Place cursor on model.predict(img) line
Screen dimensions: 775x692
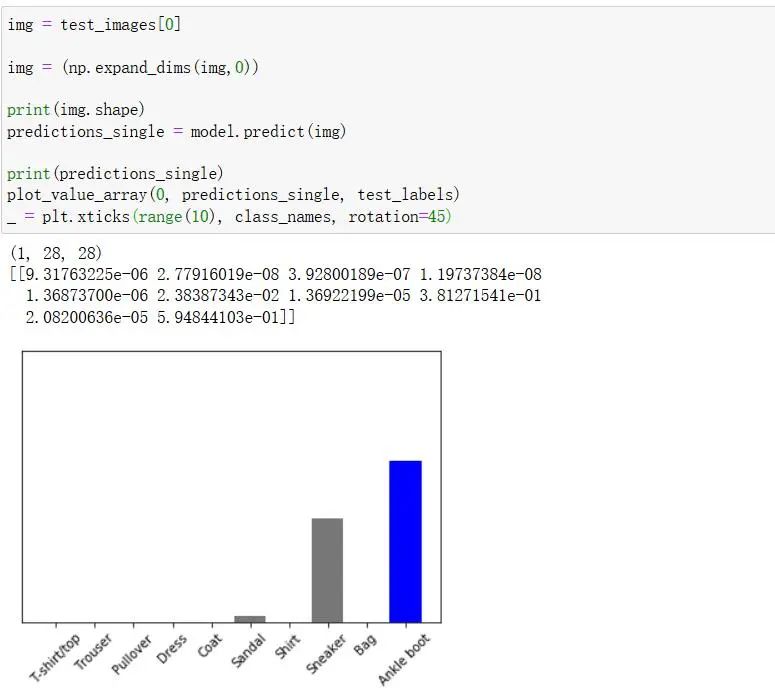tap(176, 131)
